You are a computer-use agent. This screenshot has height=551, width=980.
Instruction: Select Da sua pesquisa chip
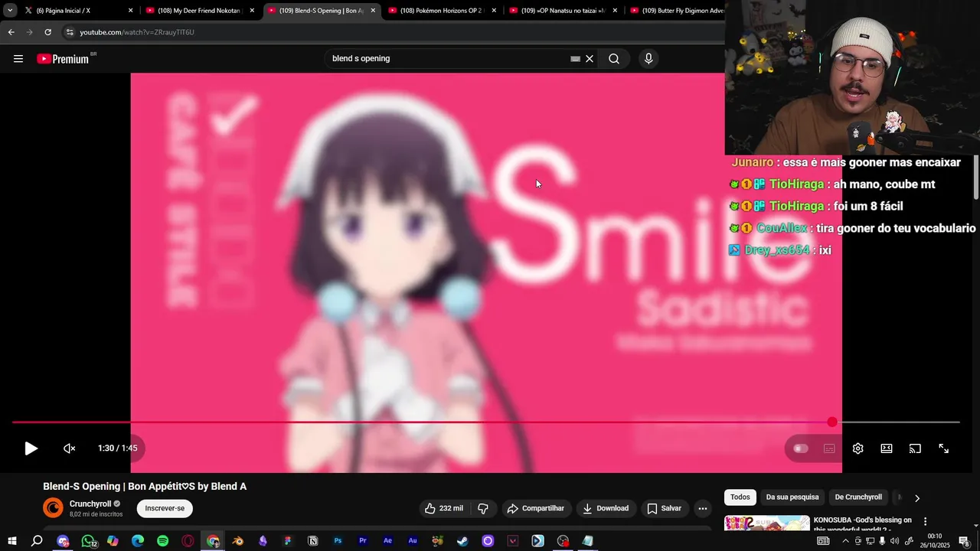792,497
